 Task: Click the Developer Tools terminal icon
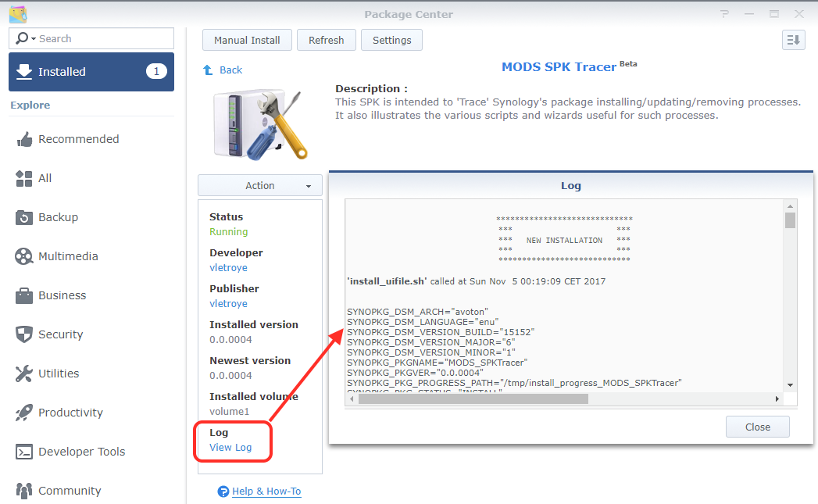(24, 452)
